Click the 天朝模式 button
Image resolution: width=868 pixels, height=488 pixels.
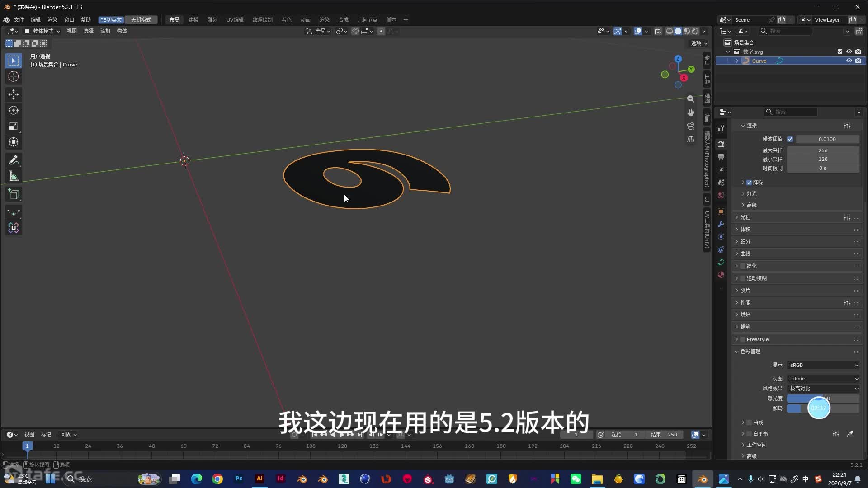coord(141,20)
